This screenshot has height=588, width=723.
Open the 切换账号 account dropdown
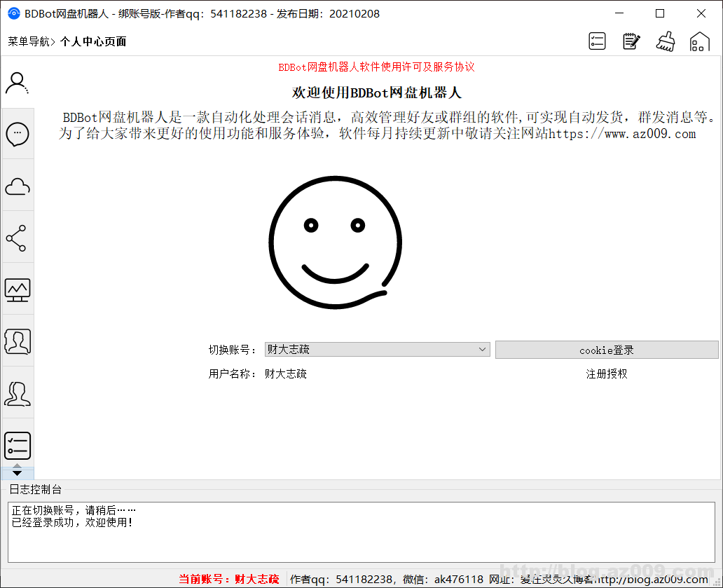(481, 349)
